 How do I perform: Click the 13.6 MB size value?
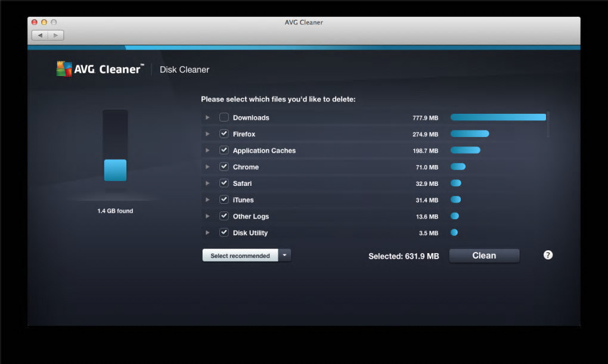coord(427,217)
